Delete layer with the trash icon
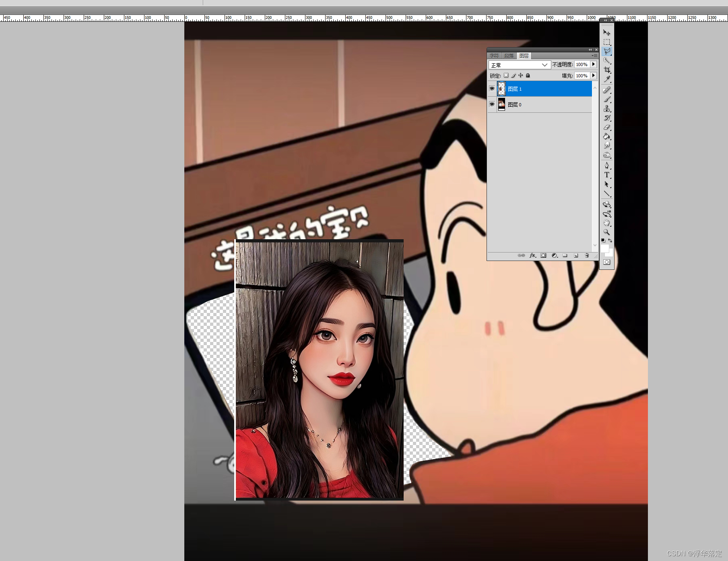Screen dimensions: 728x561 click(x=587, y=255)
